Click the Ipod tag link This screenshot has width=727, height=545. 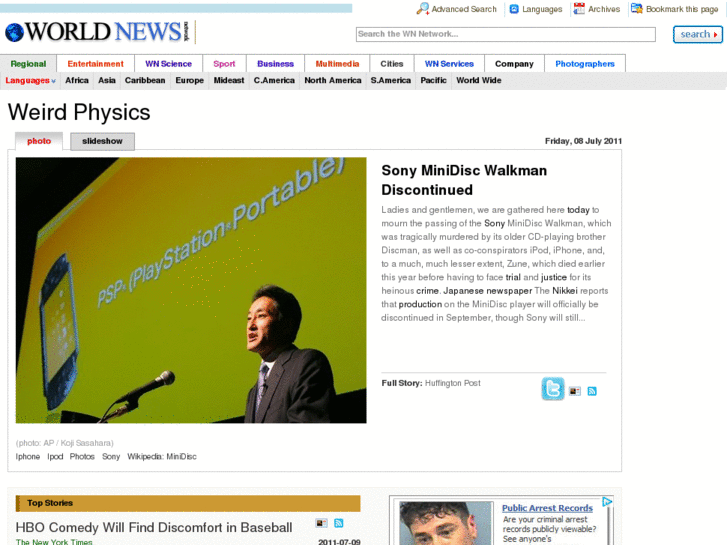pyautogui.click(x=55, y=457)
